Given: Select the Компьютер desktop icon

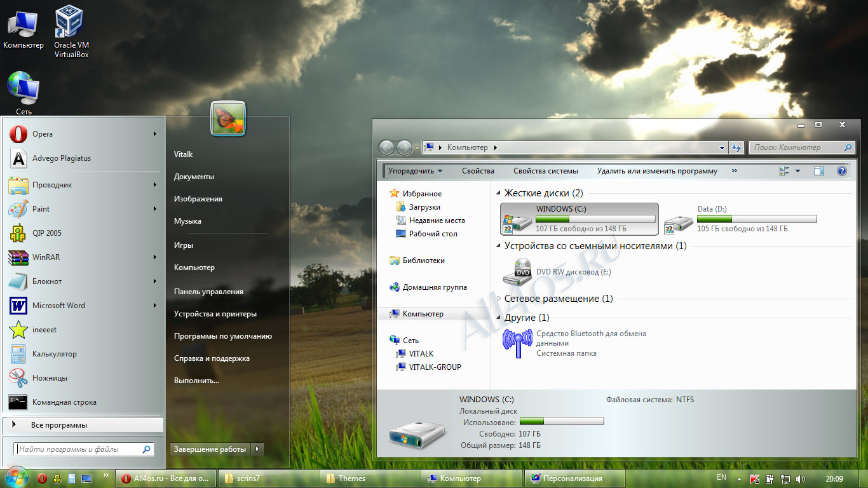Looking at the screenshot, I should pos(24,30).
